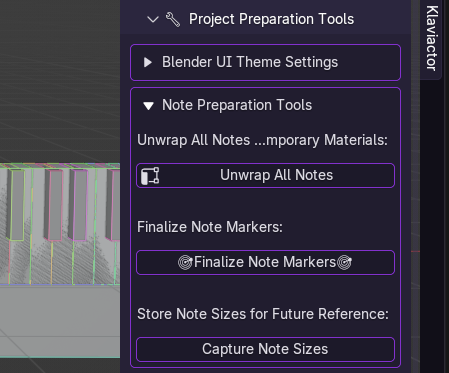Collapse the Note Preparation Tools section
The height and width of the screenshot is (373, 449).
[148, 106]
